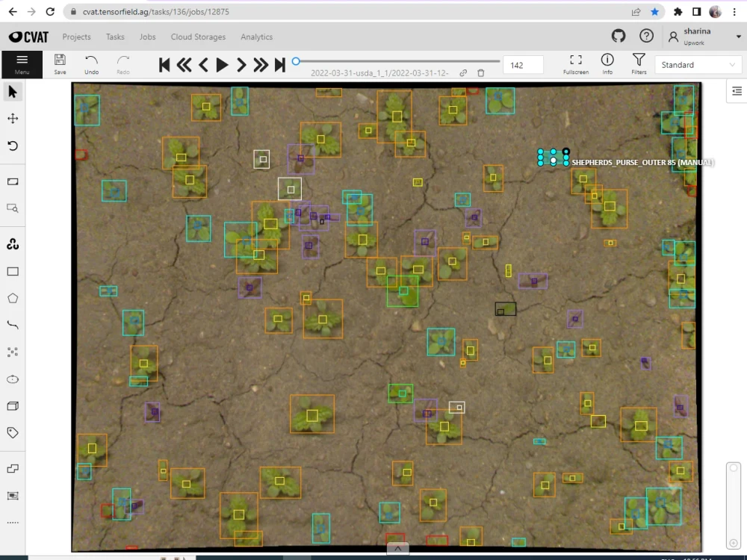Undo the last annotation change

(91, 62)
